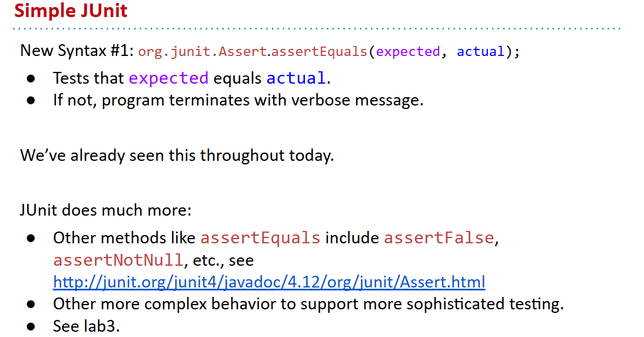The image size is (644, 337).
Task: Click the 'See lab3.' bullet text
Action: [x=86, y=326]
